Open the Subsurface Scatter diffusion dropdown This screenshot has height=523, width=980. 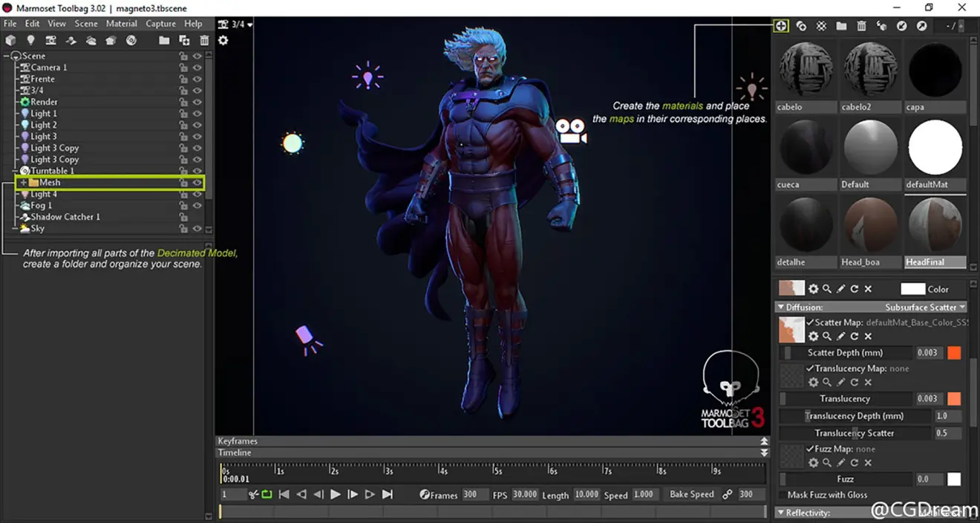924,307
